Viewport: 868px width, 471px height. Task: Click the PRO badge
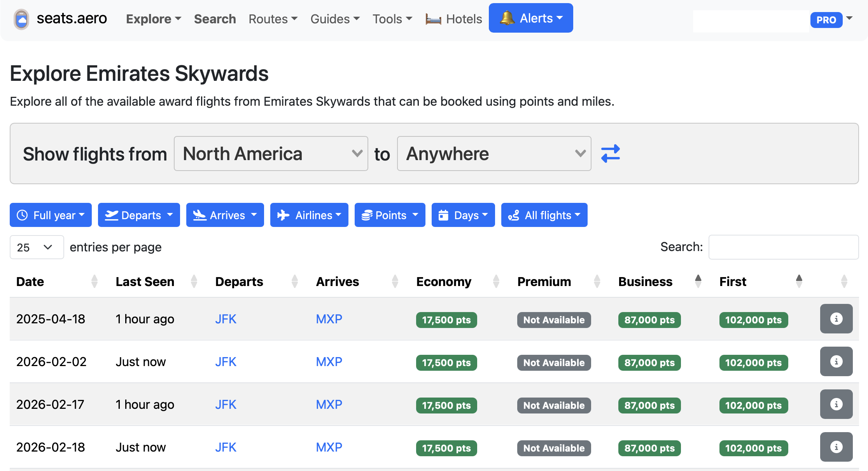coord(826,20)
